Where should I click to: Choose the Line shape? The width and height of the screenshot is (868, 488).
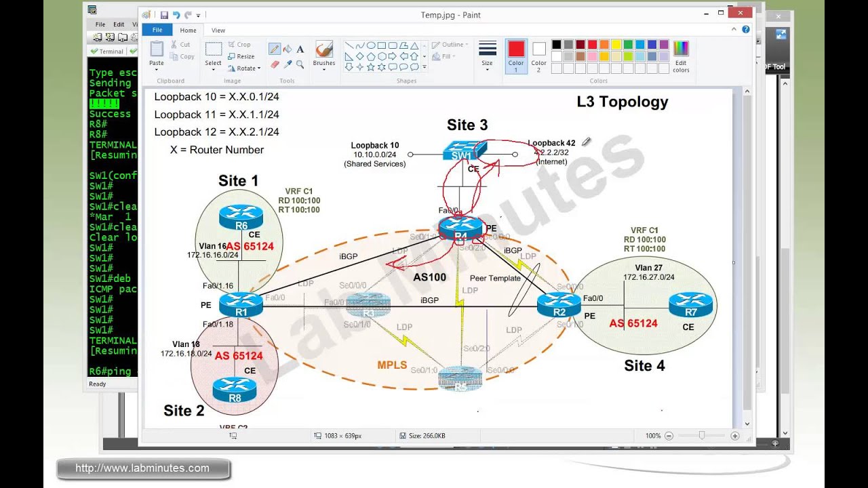coord(349,46)
